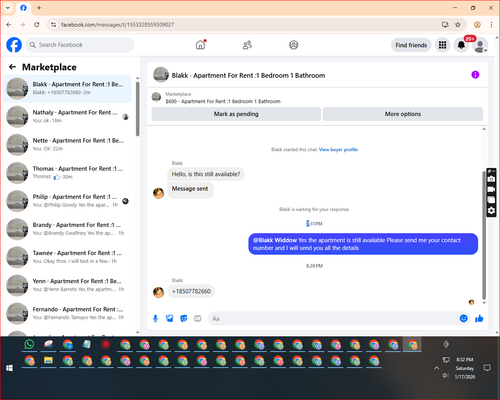Open the Chrome tab search dropdown
The image size is (500, 400).
point(8,8)
